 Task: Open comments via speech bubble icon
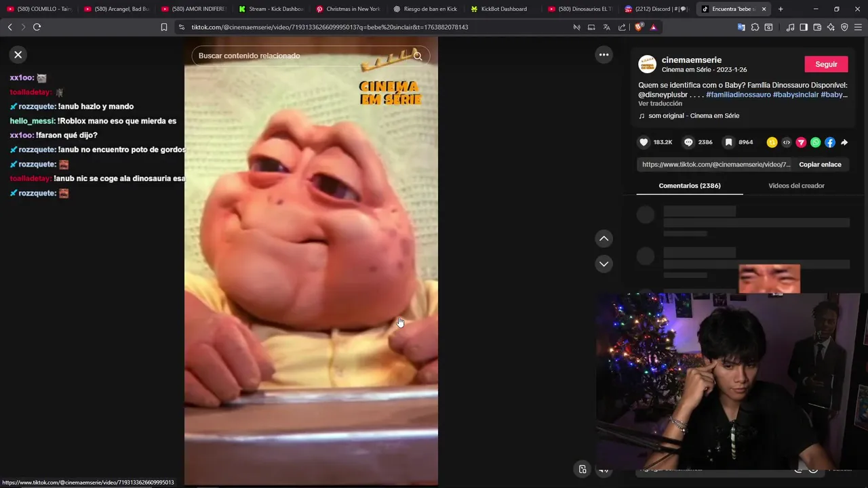[688, 142]
